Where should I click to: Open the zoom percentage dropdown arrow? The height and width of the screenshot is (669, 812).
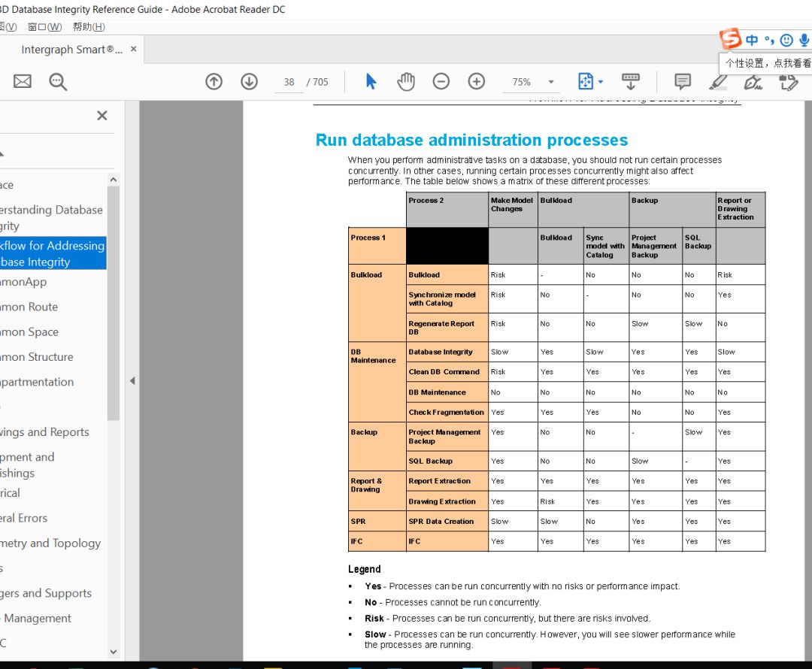click(551, 82)
